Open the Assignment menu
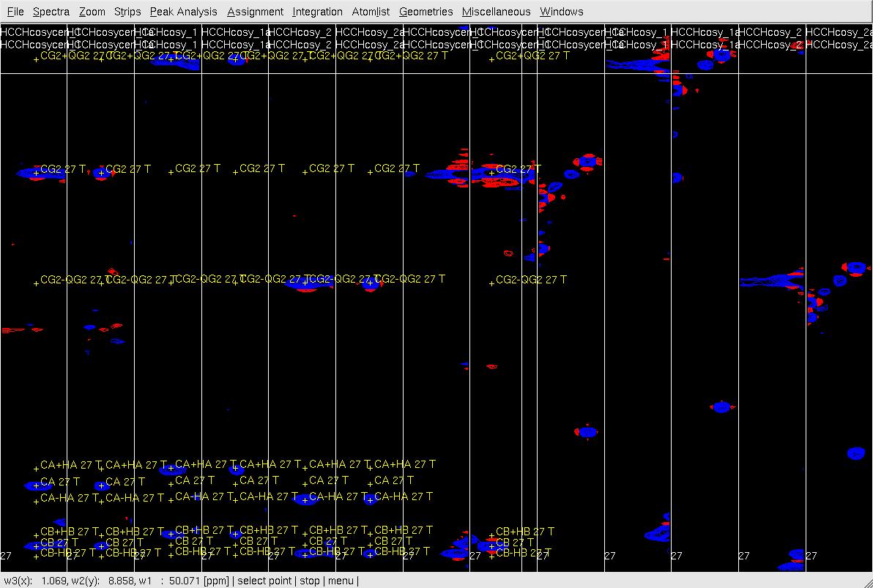This screenshot has width=873, height=588. [x=255, y=12]
